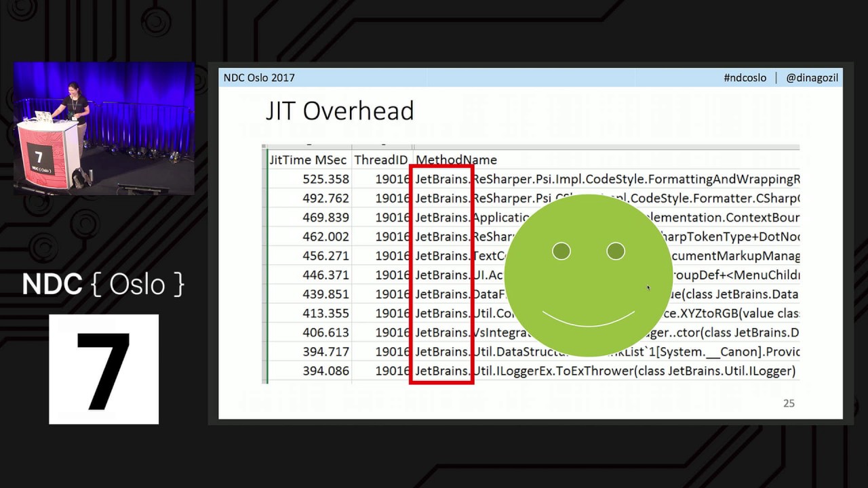Select the method name containing "harpTokenType+DotNo"
This screenshot has height=488, width=868.
[x=608, y=237]
